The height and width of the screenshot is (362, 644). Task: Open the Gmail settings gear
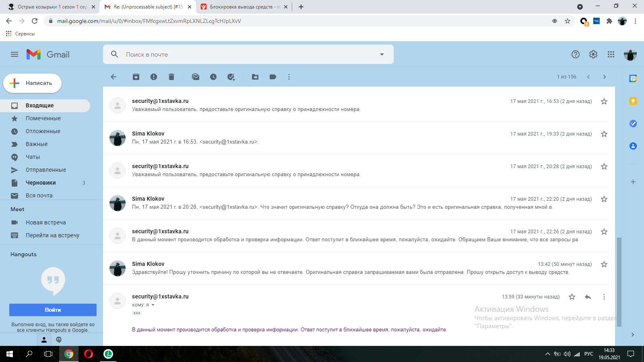593,54
